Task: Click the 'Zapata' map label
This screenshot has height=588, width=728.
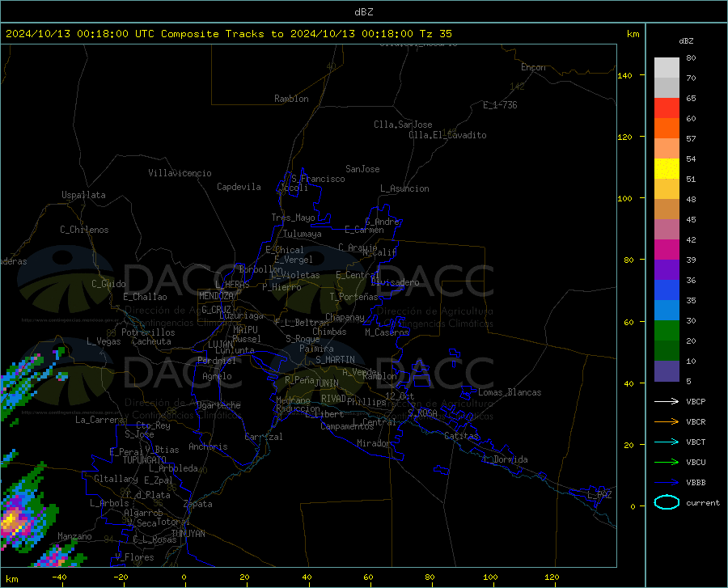Action: [198, 504]
